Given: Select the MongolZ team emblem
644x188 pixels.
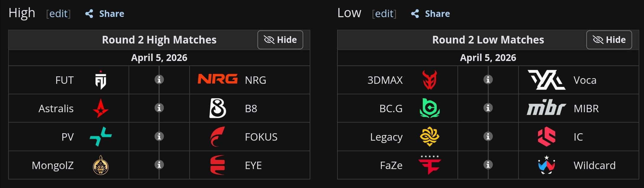Looking at the screenshot, I should (x=101, y=165).
